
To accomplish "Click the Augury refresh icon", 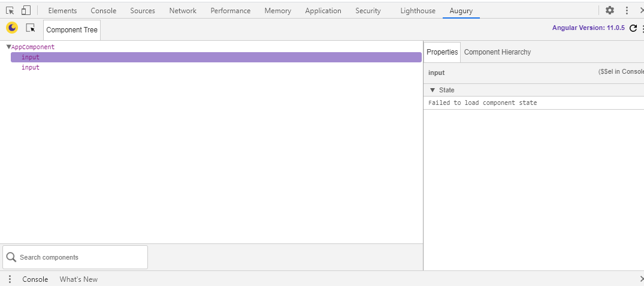I will [633, 28].
